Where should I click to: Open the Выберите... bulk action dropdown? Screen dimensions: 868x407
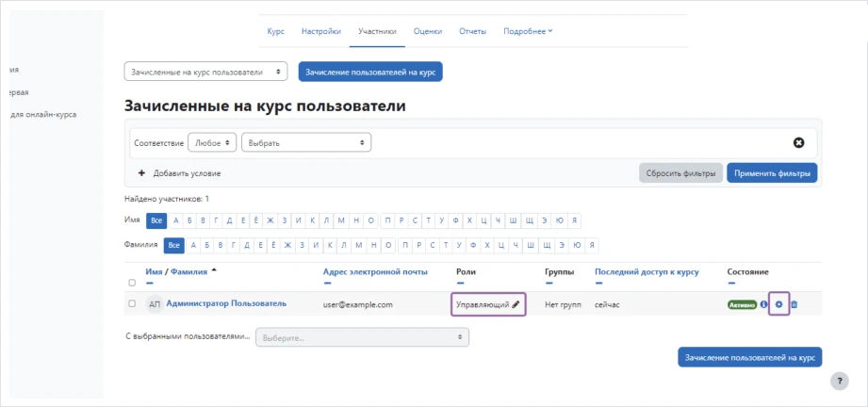click(x=362, y=336)
